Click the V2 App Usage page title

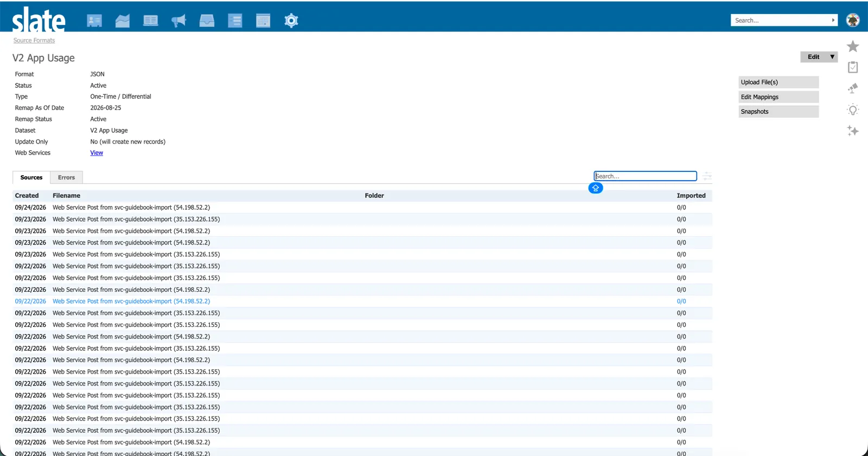tap(43, 58)
